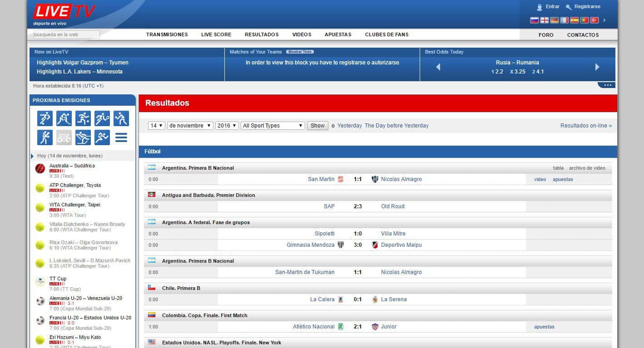This screenshot has width=644, height=348.
Task: Expand the All Sport Types dropdown
Action: [272, 126]
